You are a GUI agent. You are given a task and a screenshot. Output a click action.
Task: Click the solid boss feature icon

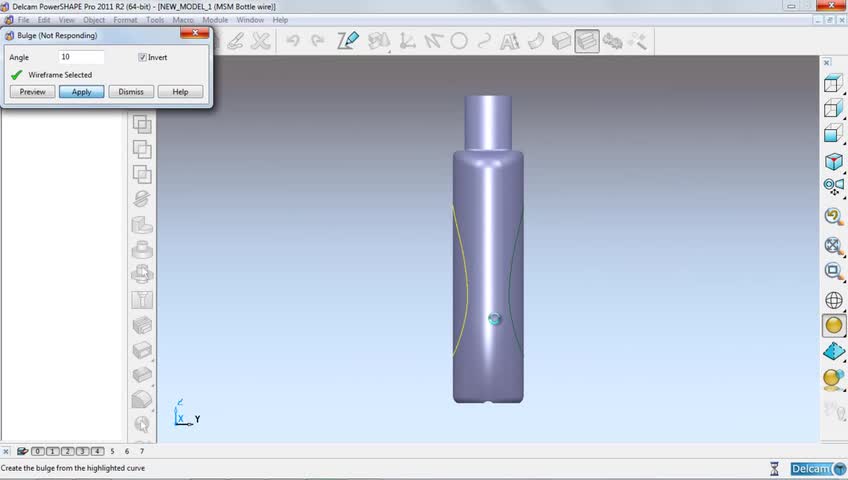[x=142, y=250]
